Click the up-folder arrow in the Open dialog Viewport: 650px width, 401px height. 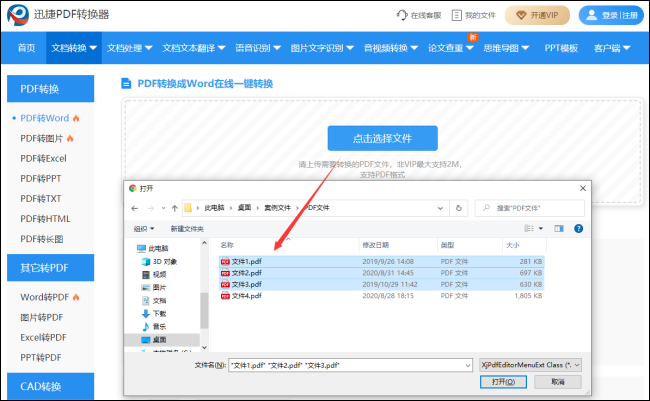[175, 208]
